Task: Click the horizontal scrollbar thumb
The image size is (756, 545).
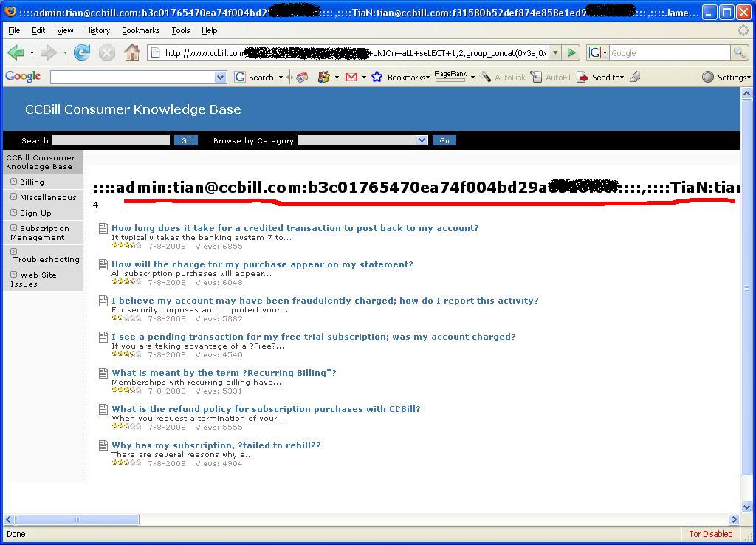Action: coord(77,519)
